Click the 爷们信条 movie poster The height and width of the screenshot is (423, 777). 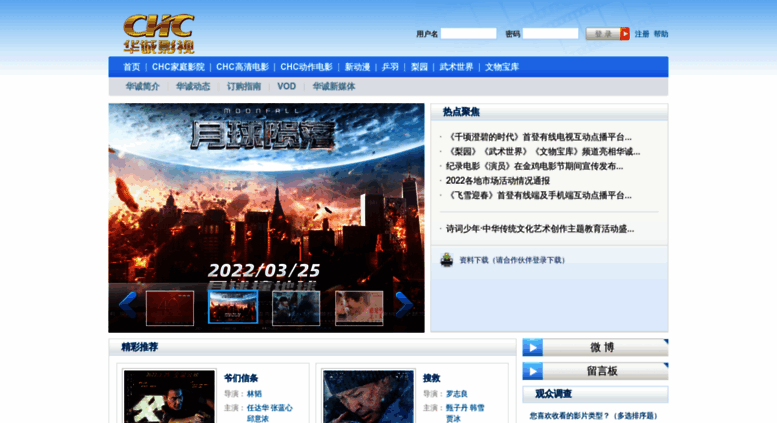pos(169,396)
